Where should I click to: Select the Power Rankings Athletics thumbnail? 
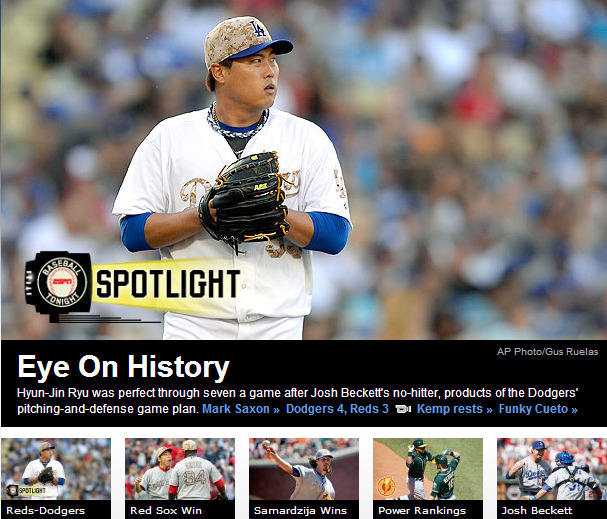pos(428,469)
